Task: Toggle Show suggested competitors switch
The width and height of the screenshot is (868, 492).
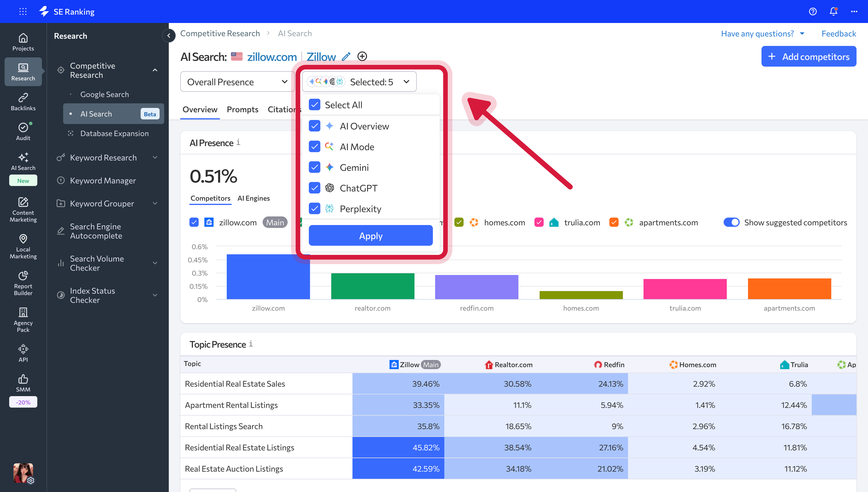Action: tap(731, 222)
